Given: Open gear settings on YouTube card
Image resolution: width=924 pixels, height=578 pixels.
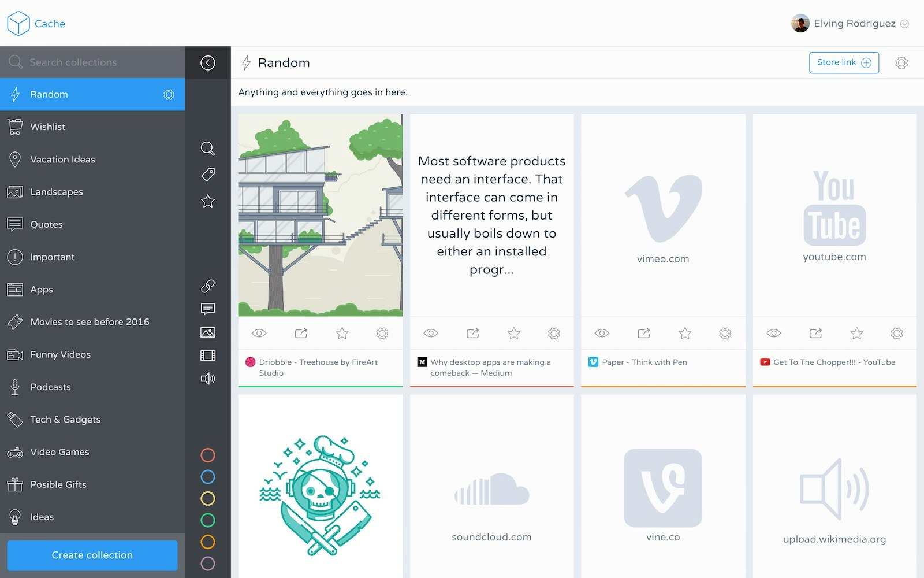Looking at the screenshot, I should pos(897,333).
